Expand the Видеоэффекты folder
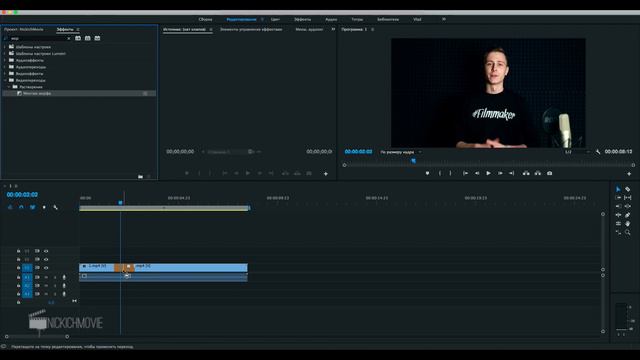The width and height of the screenshot is (640, 360). (5, 73)
